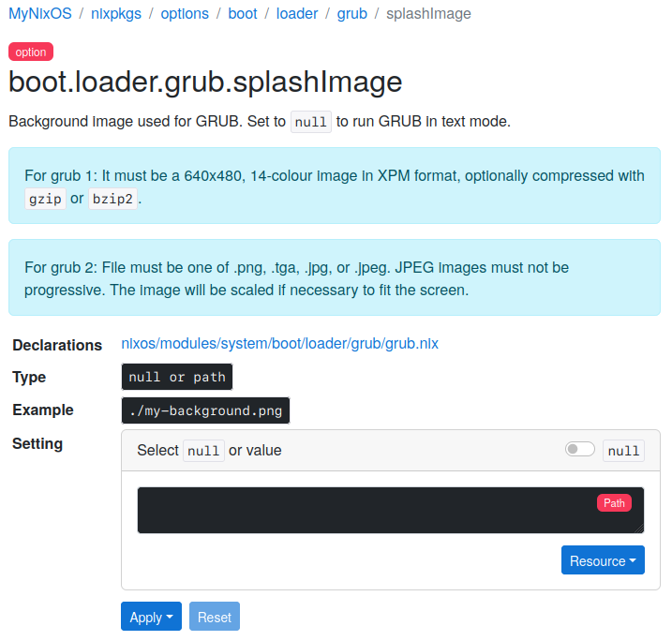Click the 'Select null or value' text
Viewport: 672px width, 641px height.
tap(209, 451)
